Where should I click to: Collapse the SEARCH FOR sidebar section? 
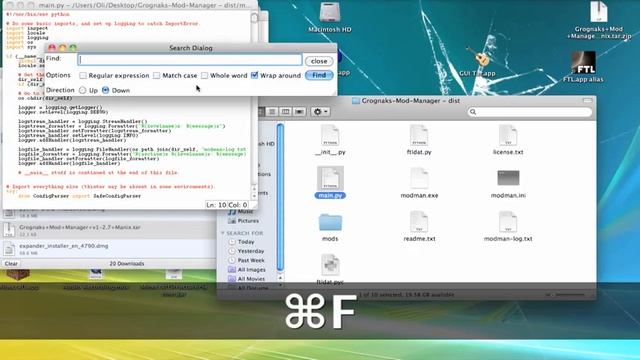point(223,233)
